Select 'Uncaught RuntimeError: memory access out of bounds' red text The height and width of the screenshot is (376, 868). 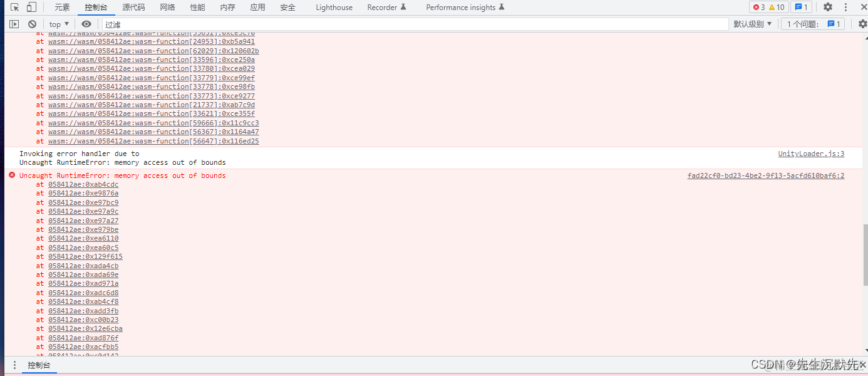tap(123, 175)
